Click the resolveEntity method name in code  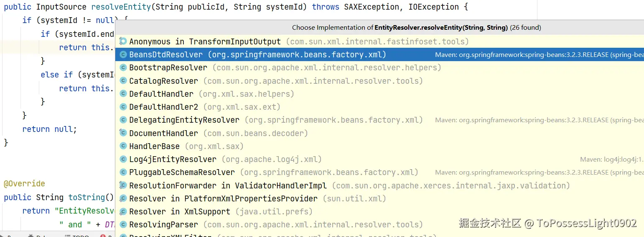click(x=119, y=7)
